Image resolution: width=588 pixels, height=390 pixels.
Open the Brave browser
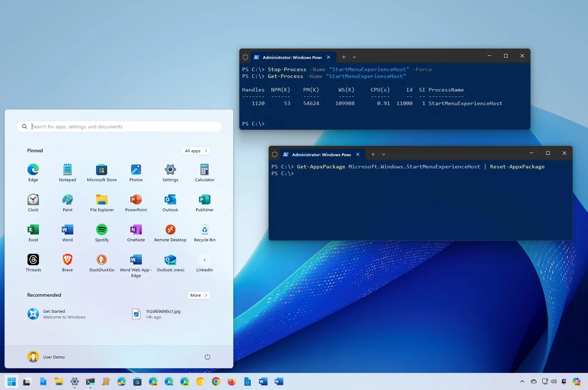click(68, 263)
